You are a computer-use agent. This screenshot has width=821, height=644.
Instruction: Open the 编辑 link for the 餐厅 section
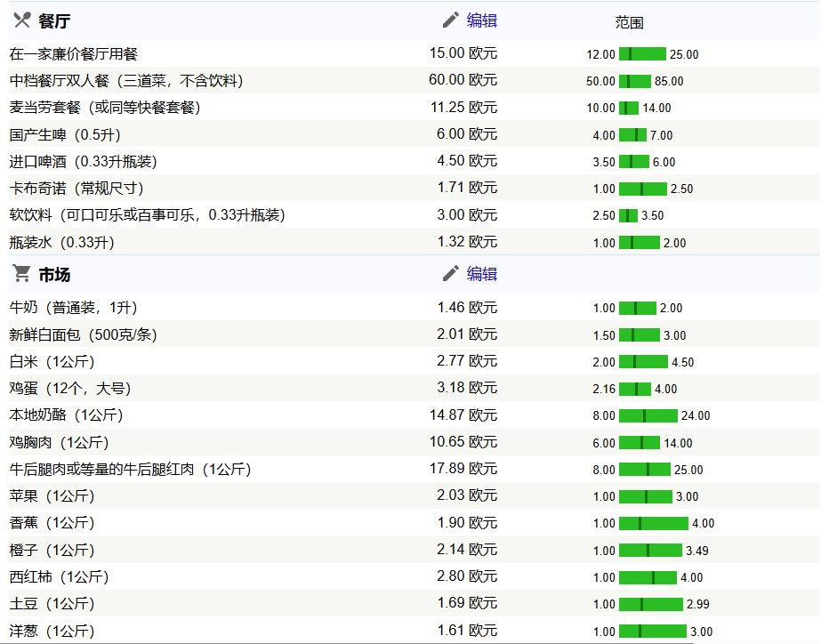[482, 20]
